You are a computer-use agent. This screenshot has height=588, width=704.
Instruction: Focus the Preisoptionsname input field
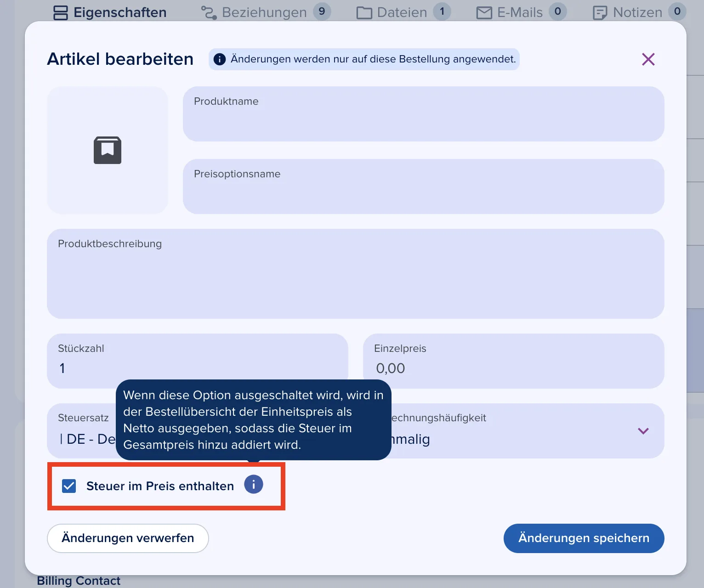point(423,187)
